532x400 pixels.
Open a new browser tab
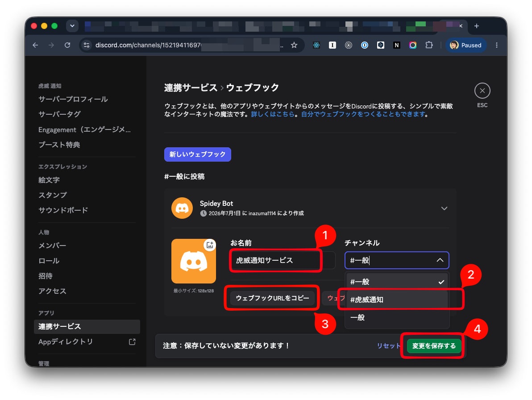[x=476, y=26]
